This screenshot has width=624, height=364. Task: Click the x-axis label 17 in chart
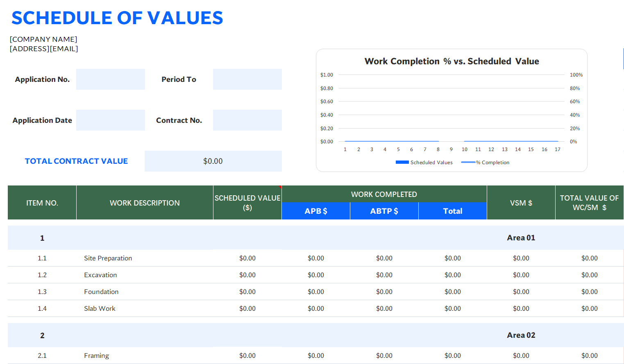click(x=558, y=149)
